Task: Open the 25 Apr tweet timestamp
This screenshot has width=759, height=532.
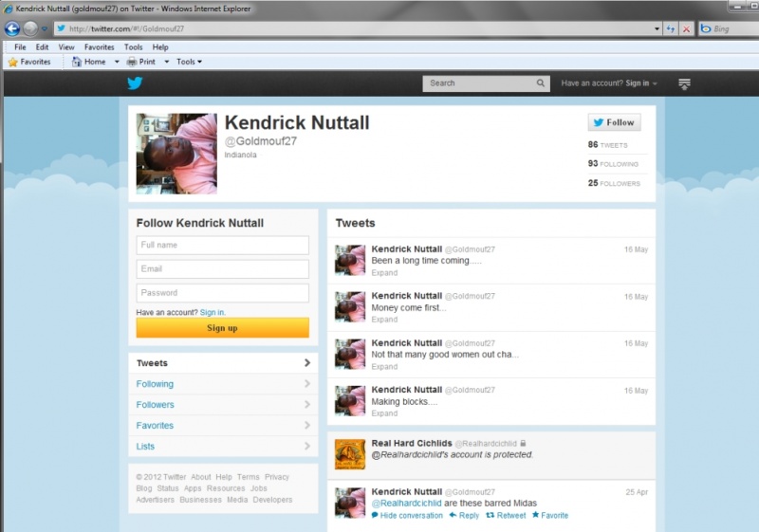Action: (x=637, y=492)
